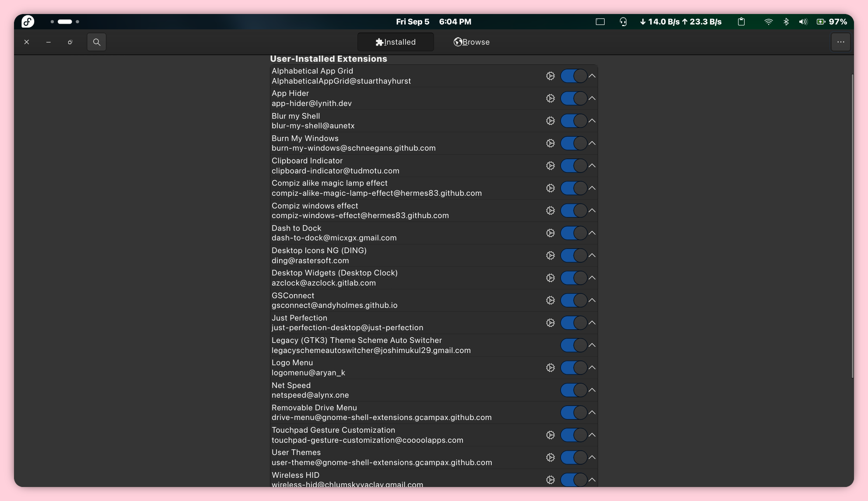
Task: Disable the Alphabetical App Grid extension
Action: tap(574, 76)
